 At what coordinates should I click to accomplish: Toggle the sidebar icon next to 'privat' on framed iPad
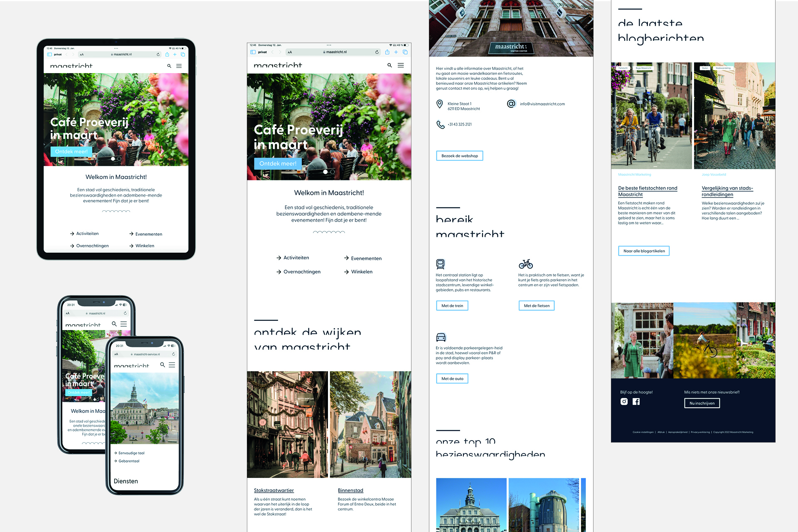[x=49, y=54]
